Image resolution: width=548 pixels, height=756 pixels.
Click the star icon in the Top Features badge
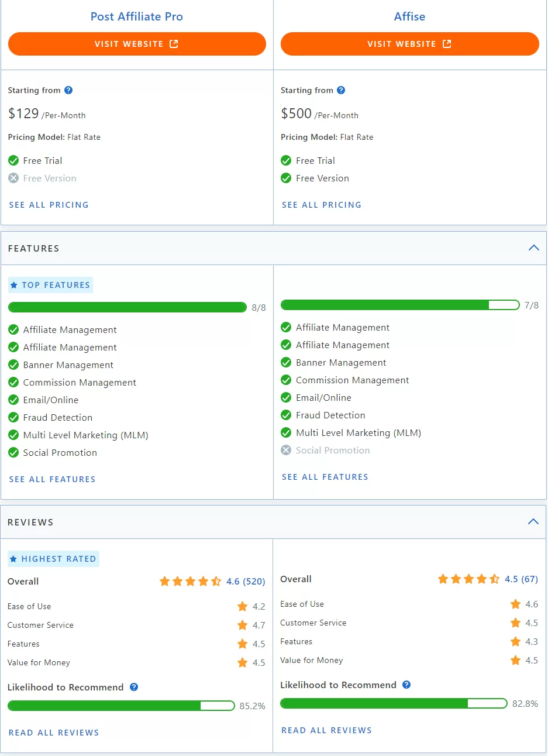pos(13,285)
